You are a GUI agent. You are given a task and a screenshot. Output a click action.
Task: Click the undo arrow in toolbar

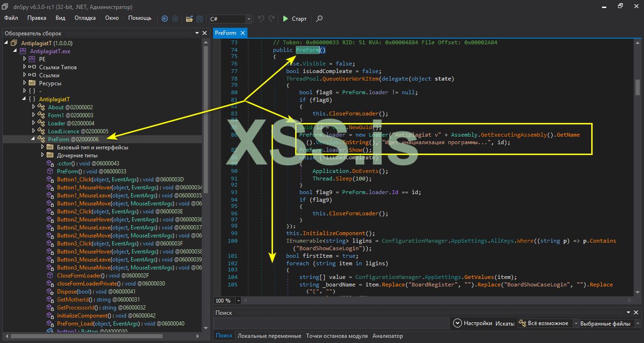coord(261,19)
